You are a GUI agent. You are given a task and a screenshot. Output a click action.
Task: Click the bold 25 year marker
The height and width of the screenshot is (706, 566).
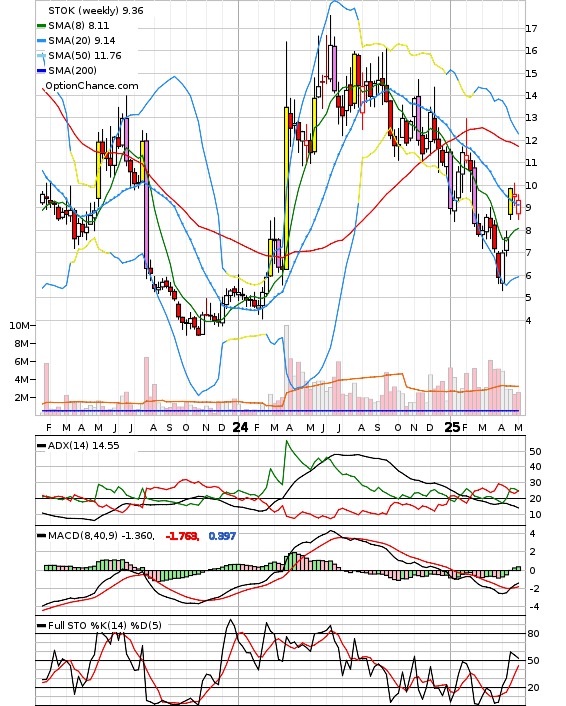pos(453,427)
